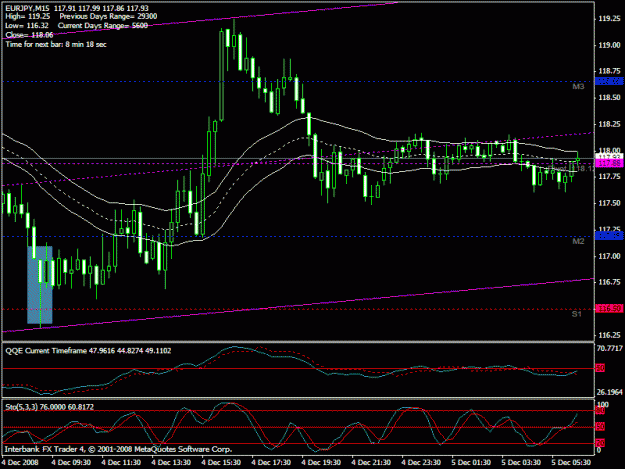Click the blue shaded rectangle on the chart
Screen dimensions: 625x469
[40, 285]
